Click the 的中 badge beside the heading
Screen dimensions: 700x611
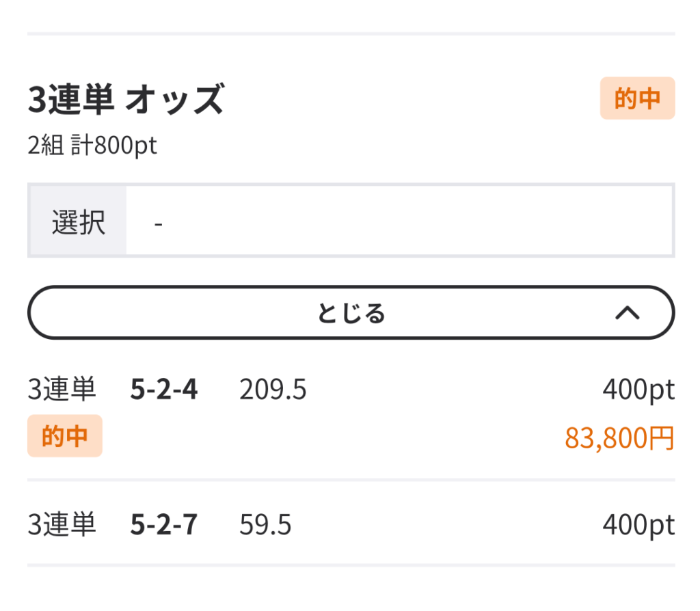click(637, 98)
